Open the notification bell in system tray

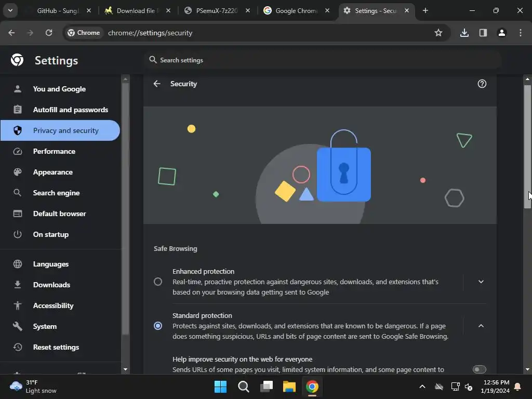point(518,387)
